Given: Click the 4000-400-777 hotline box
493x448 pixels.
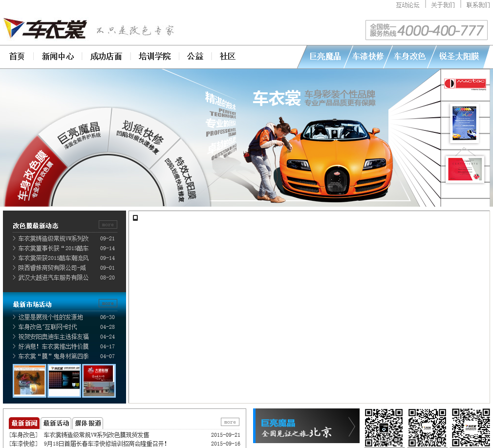Looking at the screenshot, I should tap(427, 30).
